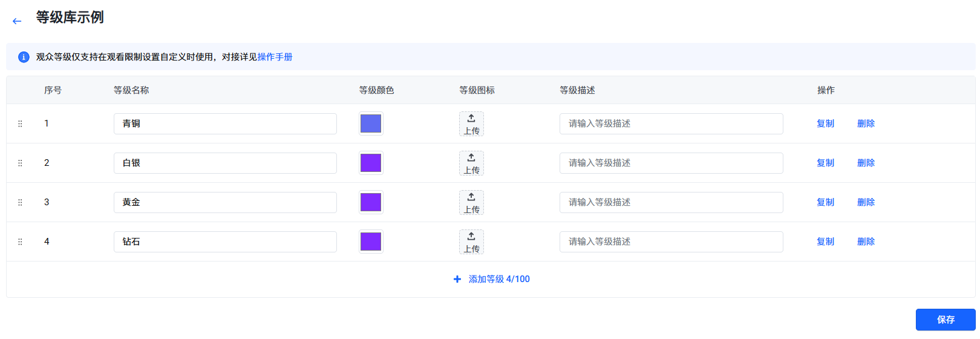980x339 pixels.
Task: Upload an icon for the 白银 level
Action: tap(471, 163)
